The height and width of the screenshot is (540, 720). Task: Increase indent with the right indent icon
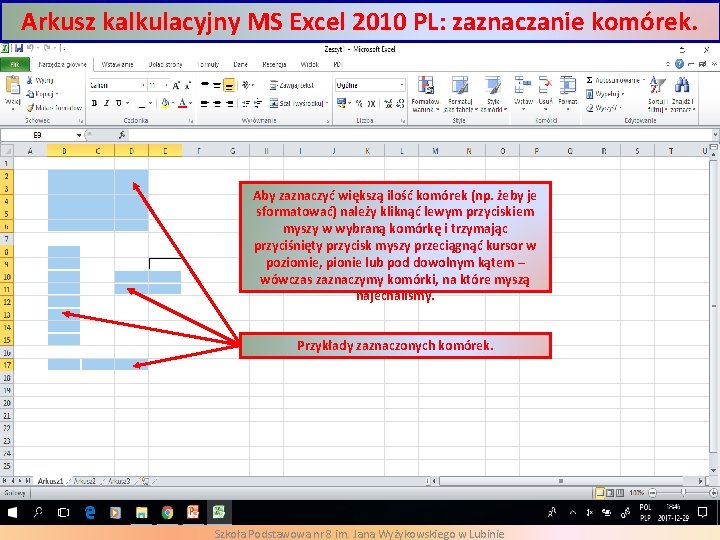tap(258, 103)
